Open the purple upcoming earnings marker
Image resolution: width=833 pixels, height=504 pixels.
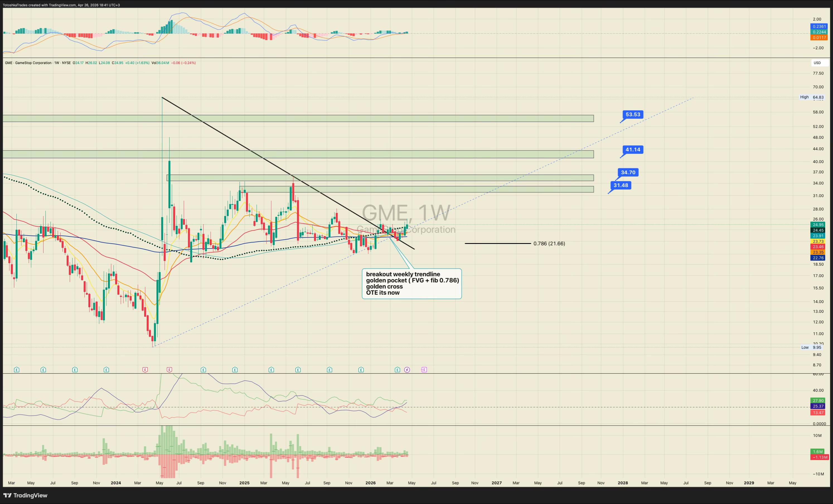pyautogui.click(x=424, y=370)
